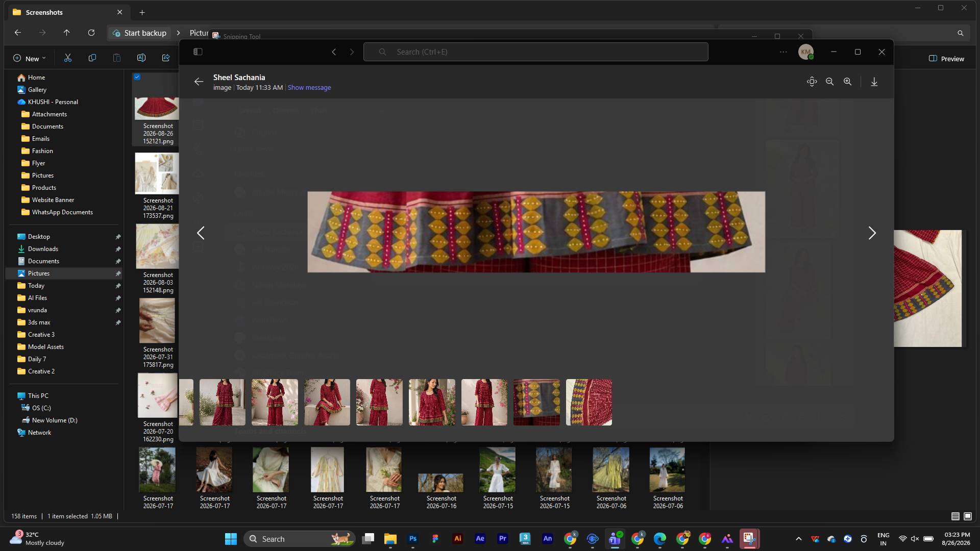Open the three-dots more options menu
The image size is (980, 551).
783,52
